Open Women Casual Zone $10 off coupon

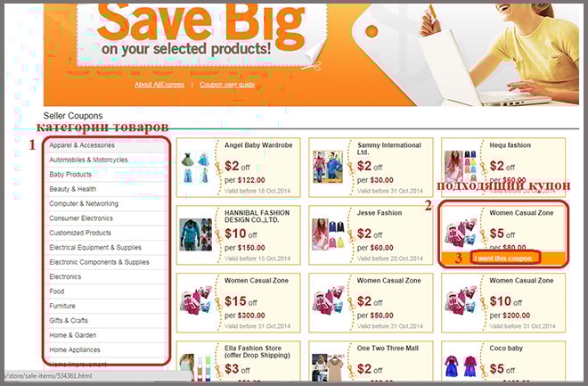coord(503,303)
